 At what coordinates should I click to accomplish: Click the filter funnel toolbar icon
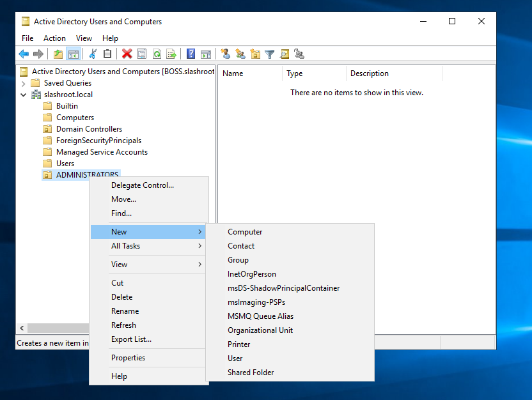(270, 54)
